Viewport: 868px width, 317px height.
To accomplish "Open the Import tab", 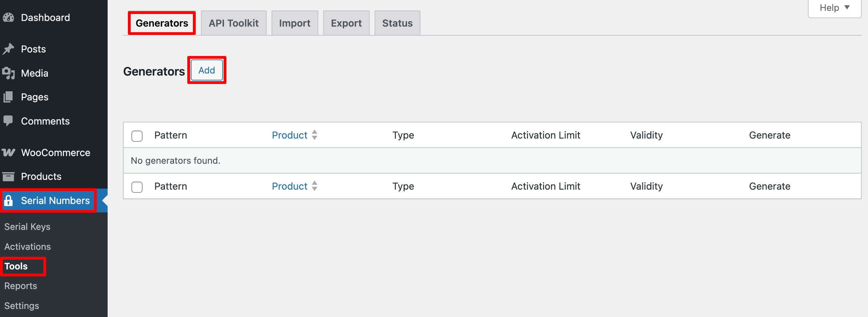I will coord(295,23).
